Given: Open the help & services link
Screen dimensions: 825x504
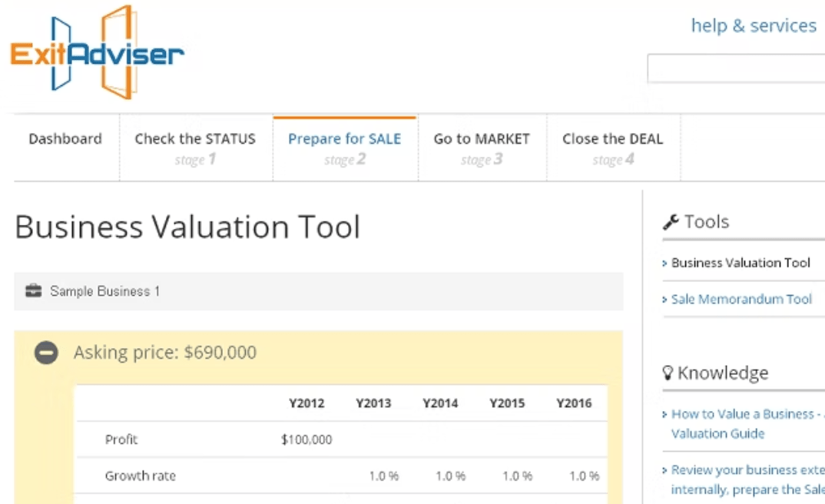Looking at the screenshot, I should pos(753,25).
